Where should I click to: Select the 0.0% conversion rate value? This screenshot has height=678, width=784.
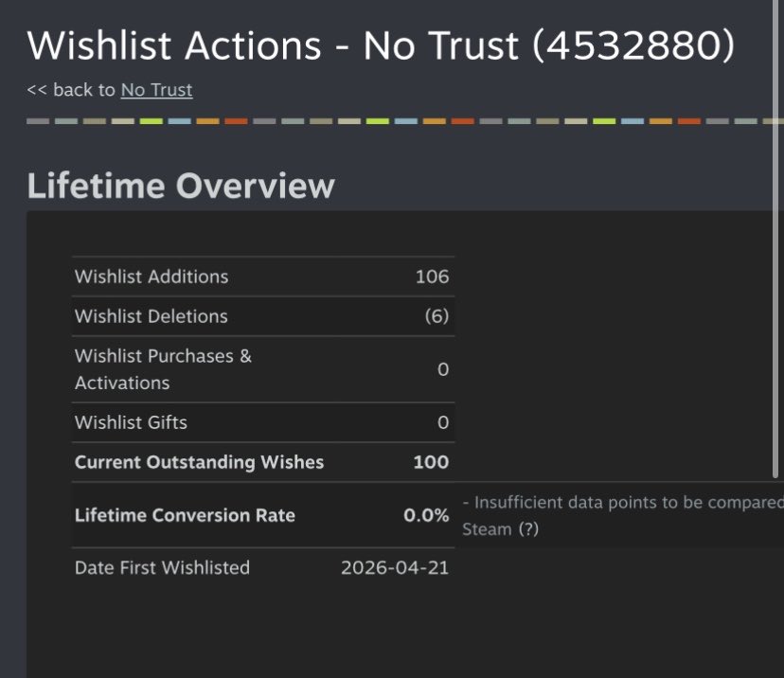426,515
